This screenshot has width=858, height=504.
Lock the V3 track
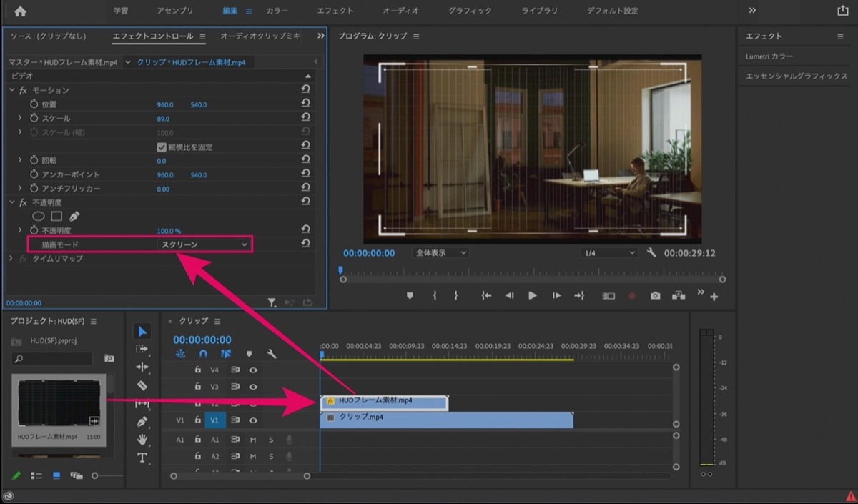(x=198, y=387)
